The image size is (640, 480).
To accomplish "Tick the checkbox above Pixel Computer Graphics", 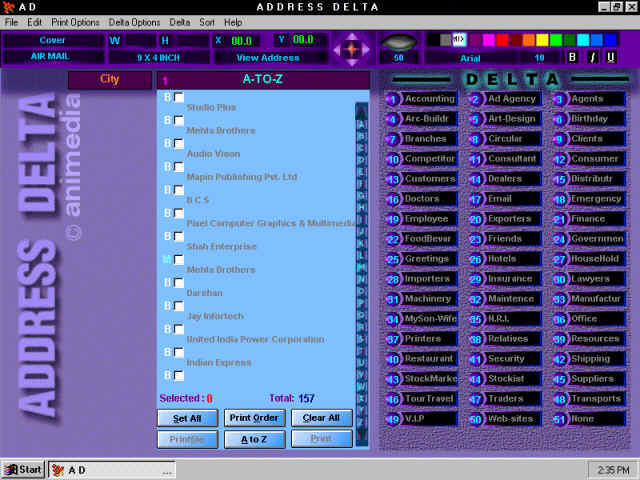I will (179, 213).
